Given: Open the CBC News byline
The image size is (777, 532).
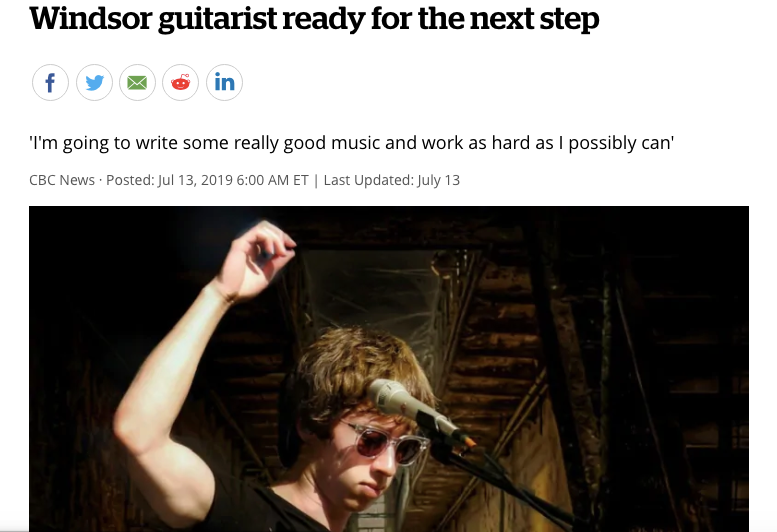Looking at the screenshot, I should (62, 180).
